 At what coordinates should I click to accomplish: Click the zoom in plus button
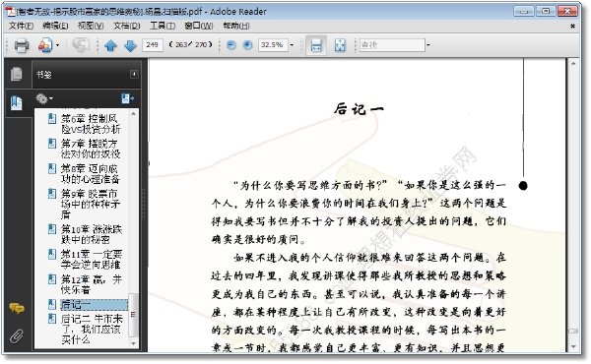tap(247, 45)
